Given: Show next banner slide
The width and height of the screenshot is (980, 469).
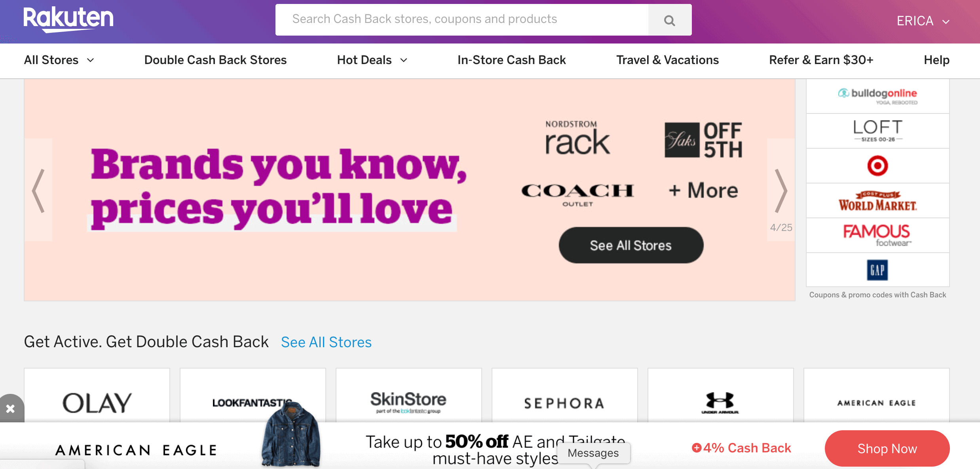Looking at the screenshot, I should [781, 190].
